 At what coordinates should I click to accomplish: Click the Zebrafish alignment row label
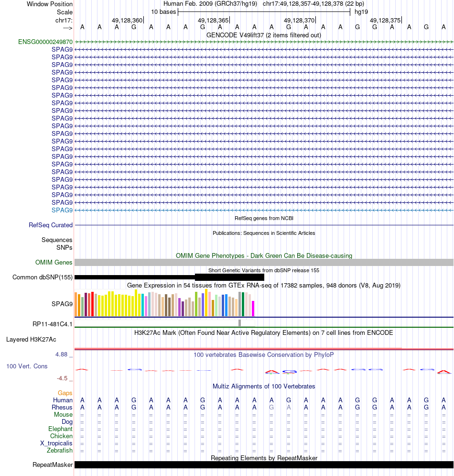tap(60, 451)
